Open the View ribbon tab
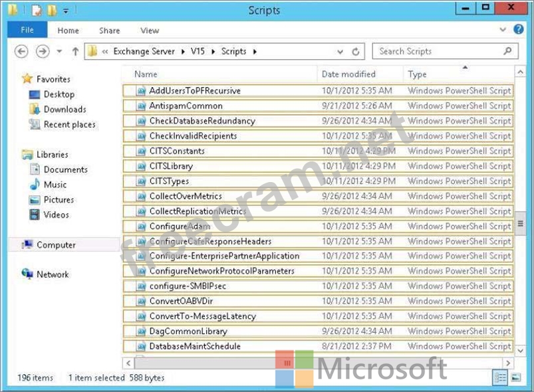534x392 pixels. [x=150, y=31]
